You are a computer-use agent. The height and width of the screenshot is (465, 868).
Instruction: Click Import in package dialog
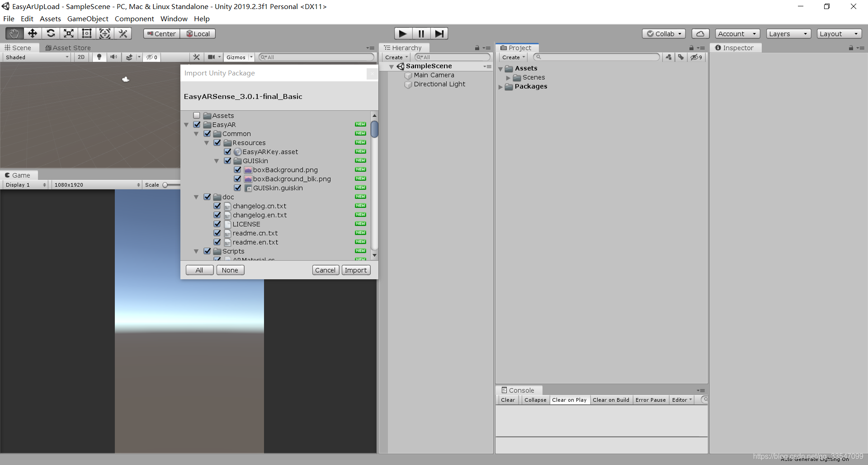coord(356,270)
